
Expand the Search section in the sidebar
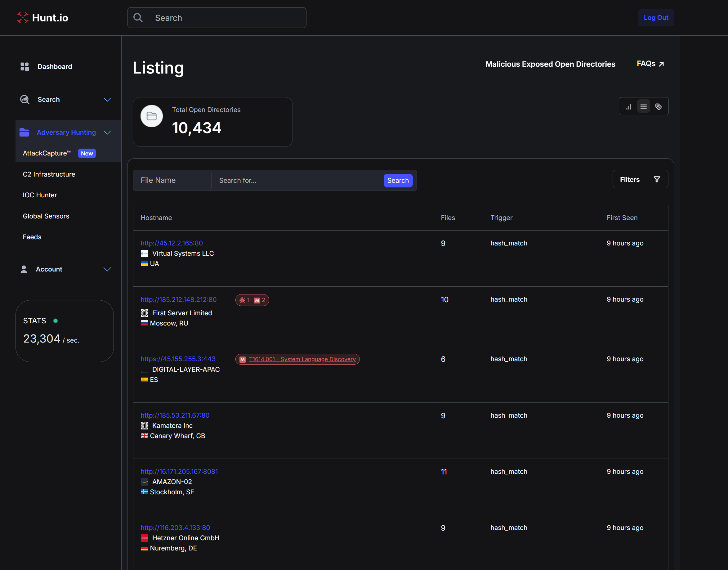[107, 100]
